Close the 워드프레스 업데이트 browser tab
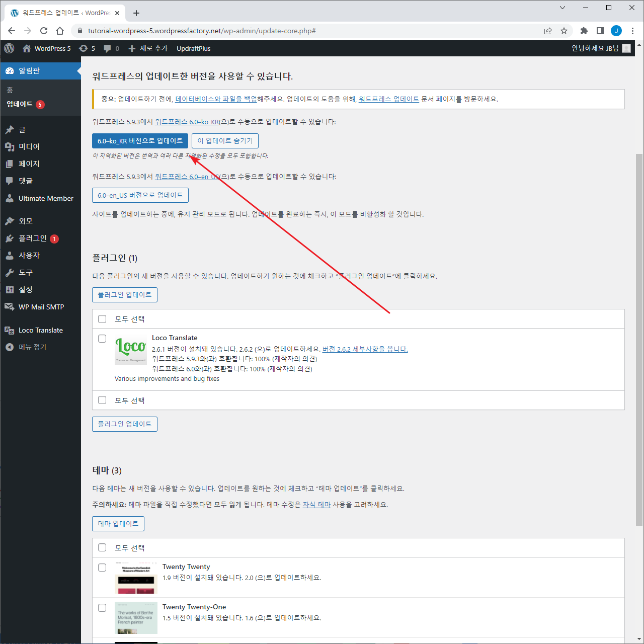Screen dimensions: 644x644 (118, 13)
